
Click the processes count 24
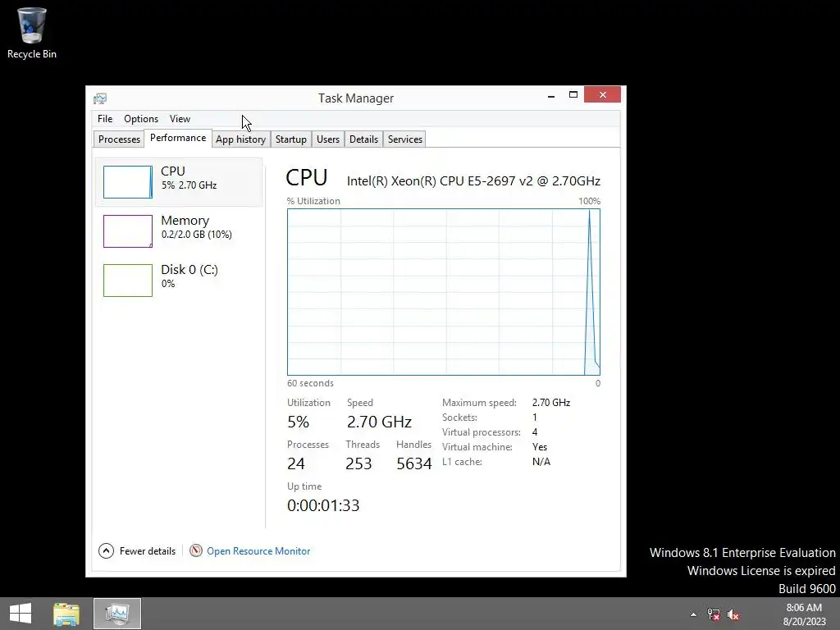coord(295,464)
